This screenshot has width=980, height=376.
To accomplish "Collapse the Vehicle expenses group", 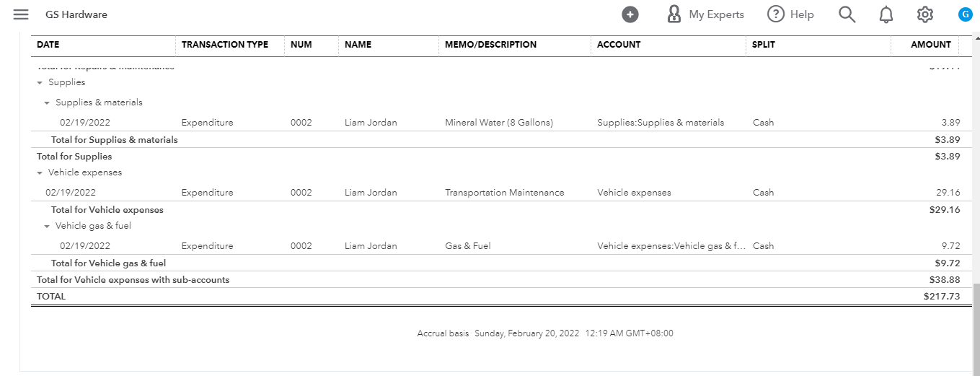I will [40, 173].
